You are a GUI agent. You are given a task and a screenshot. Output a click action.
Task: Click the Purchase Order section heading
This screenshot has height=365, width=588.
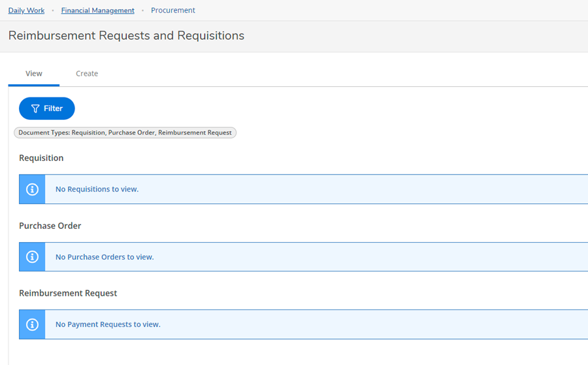[x=50, y=226]
